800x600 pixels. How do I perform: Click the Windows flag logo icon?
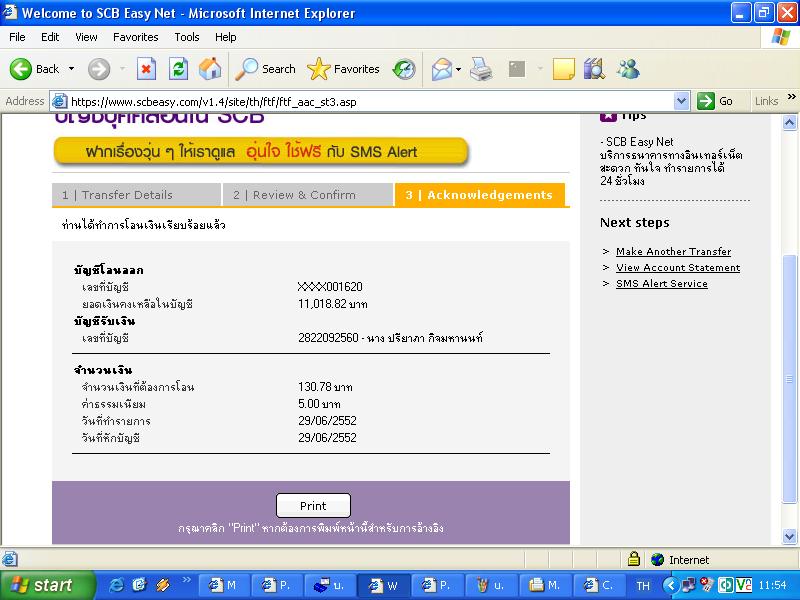click(x=781, y=37)
